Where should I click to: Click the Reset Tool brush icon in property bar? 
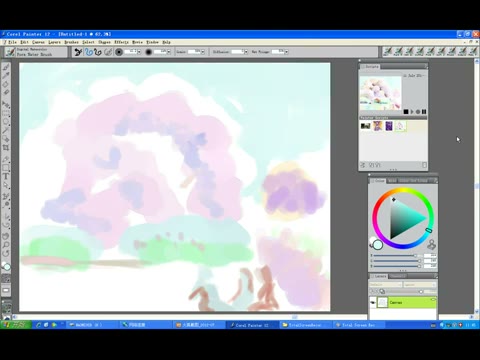[78, 52]
